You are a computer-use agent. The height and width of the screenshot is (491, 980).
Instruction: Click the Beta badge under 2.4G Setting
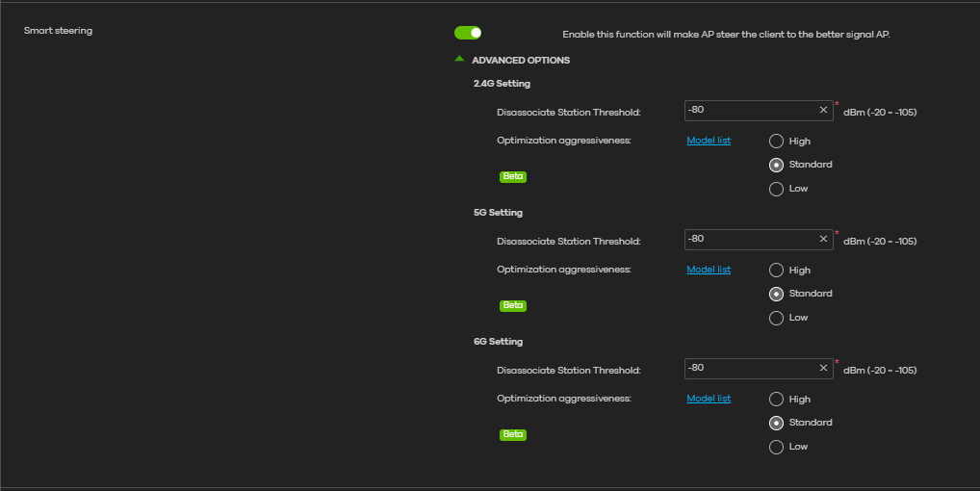pos(513,177)
